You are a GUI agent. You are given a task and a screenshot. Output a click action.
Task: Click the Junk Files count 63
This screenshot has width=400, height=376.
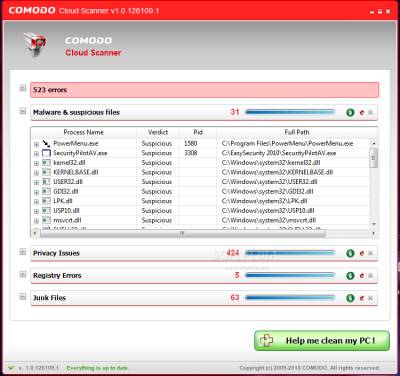(235, 297)
